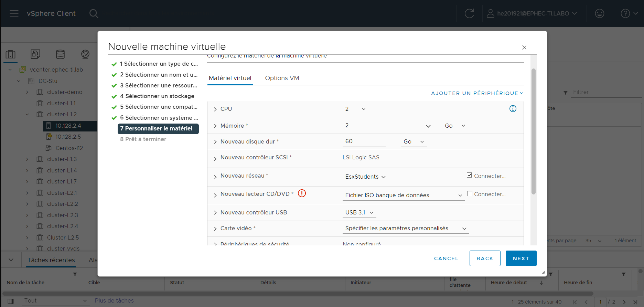Open the hamburger navigation menu
Screen dimensions: 644x307
(14, 13)
